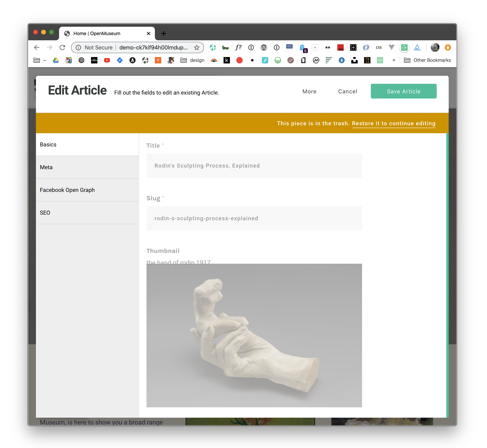This screenshot has height=448, width=487.
Task: Open the Hacker News Y bookmark
Action: [x=158, y=60]
